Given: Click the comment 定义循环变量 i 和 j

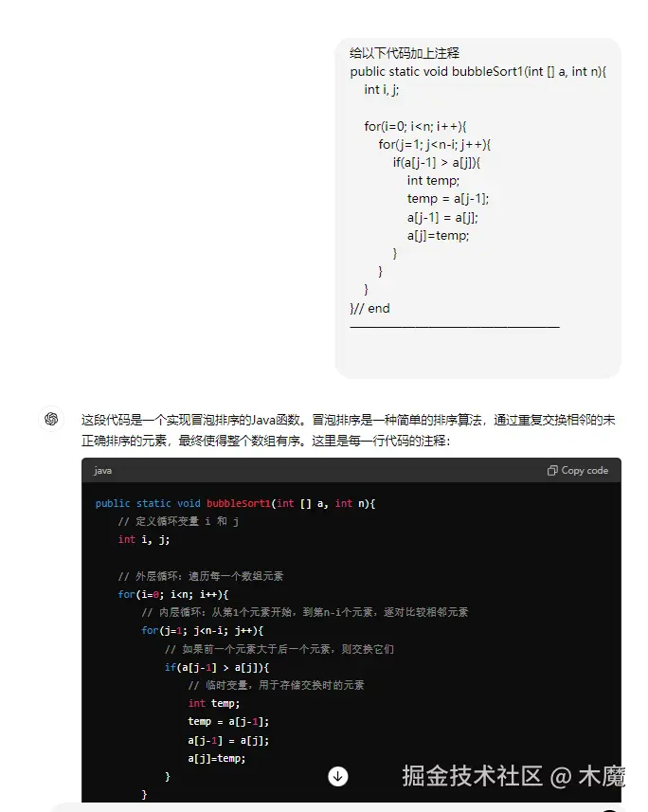Looking at the screenshot, I should [178, 521].
